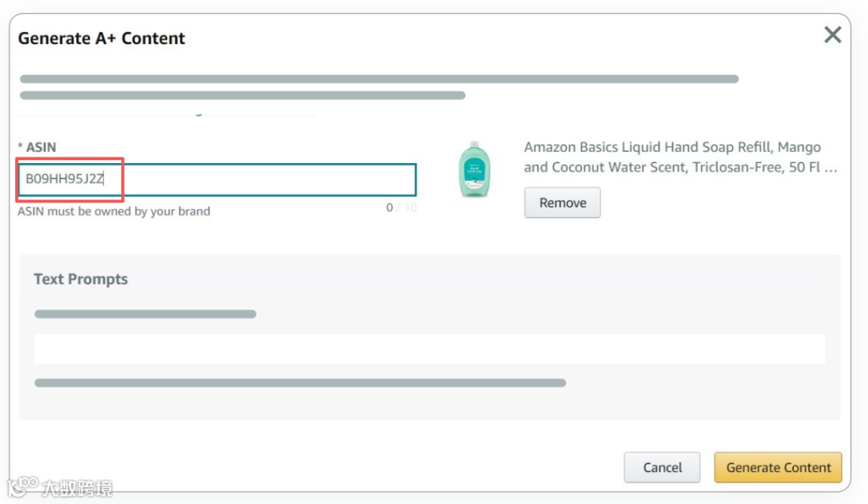The height and width of the screenshot is (504, 868).
Task: Click the Text Prompts section heading
Action: coord(80,279)
